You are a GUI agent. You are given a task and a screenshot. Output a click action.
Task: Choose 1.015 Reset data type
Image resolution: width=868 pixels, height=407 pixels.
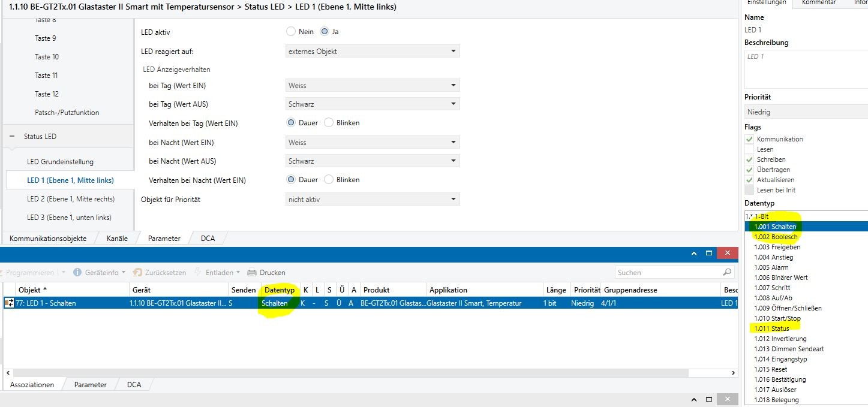click(x=770, y=369)
